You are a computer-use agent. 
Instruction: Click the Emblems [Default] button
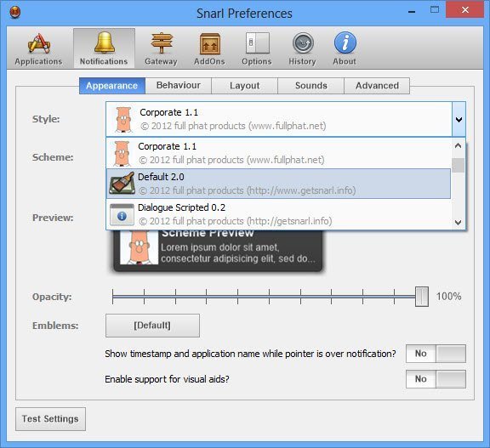[x=152, y=326]
